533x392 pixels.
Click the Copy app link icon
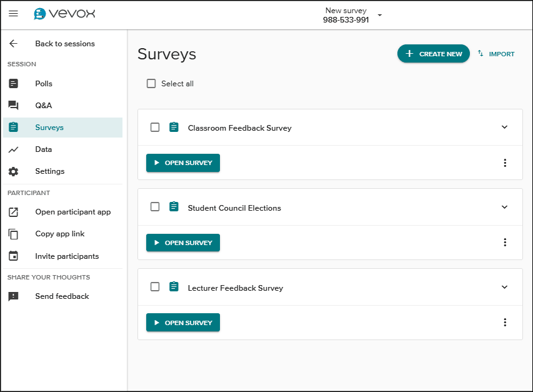[x=13, y=234]
